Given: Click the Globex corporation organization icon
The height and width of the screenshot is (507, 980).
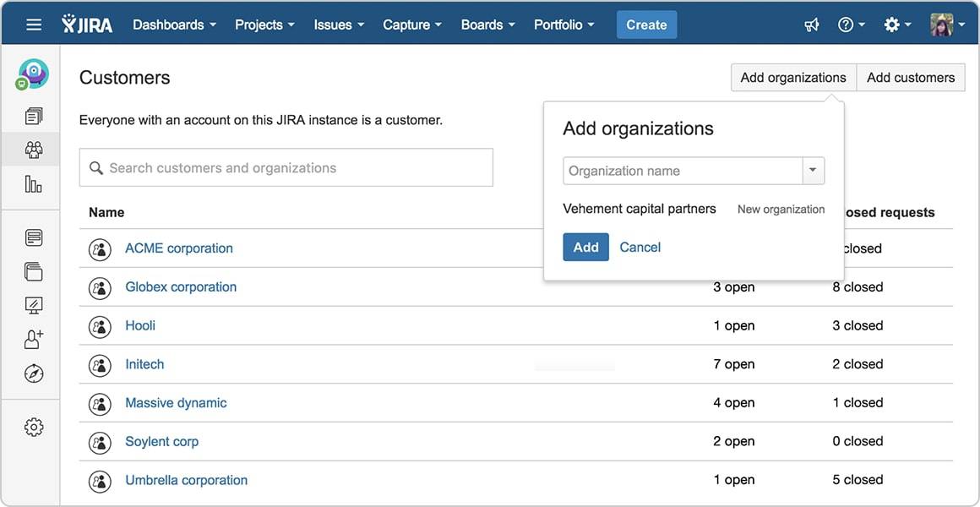Looking at the screenshot, I should pos(100,287).
